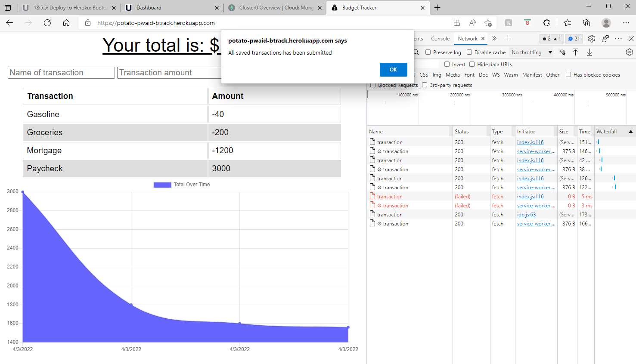This screenshot has width=636, height=364.
Task: Dismiss the alert by clicking OK
Action: pos(393,70)
